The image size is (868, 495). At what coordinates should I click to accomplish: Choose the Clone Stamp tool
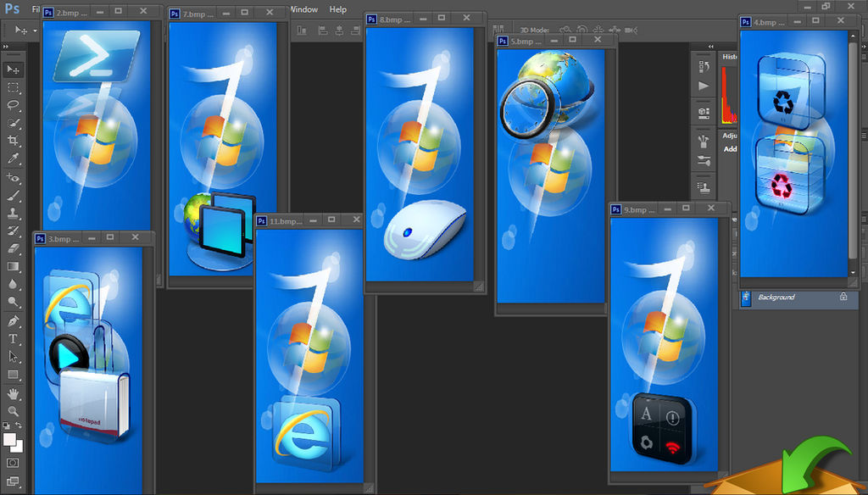(14, 213)
